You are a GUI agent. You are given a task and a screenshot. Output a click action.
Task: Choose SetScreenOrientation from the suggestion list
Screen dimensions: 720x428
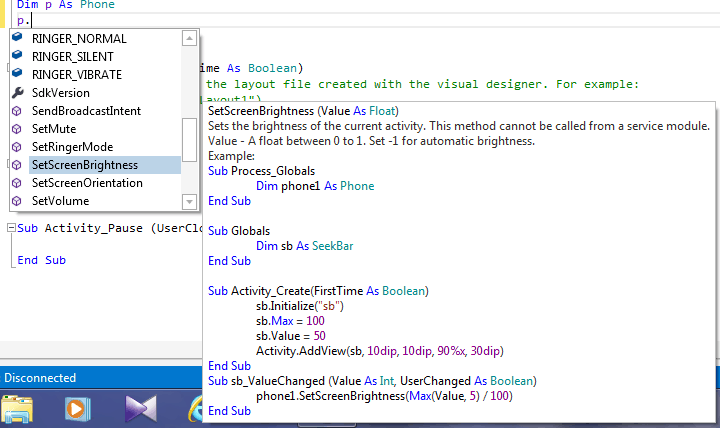[87, 183]
